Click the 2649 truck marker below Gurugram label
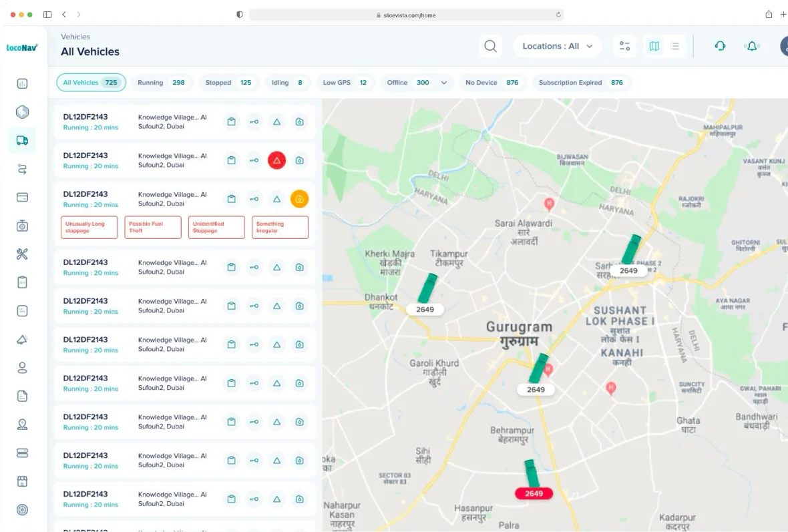Image resolution: width=788 pixels, height=532 pixels. tap(537, 374)
